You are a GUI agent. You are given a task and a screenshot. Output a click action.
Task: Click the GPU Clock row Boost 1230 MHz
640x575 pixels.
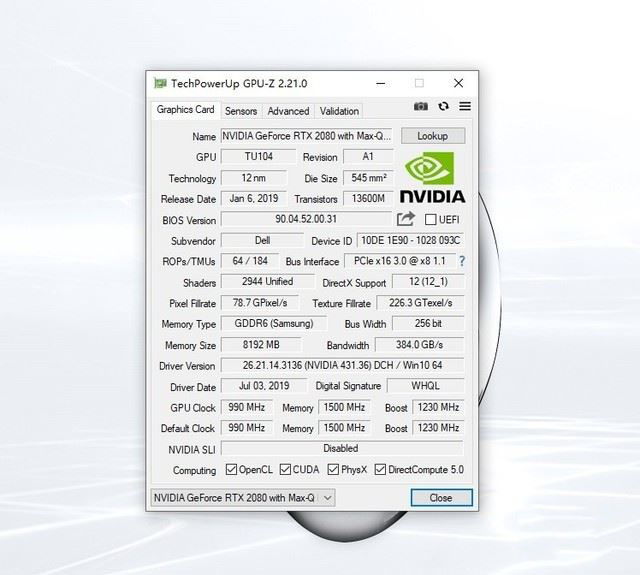tap(438, 407)
